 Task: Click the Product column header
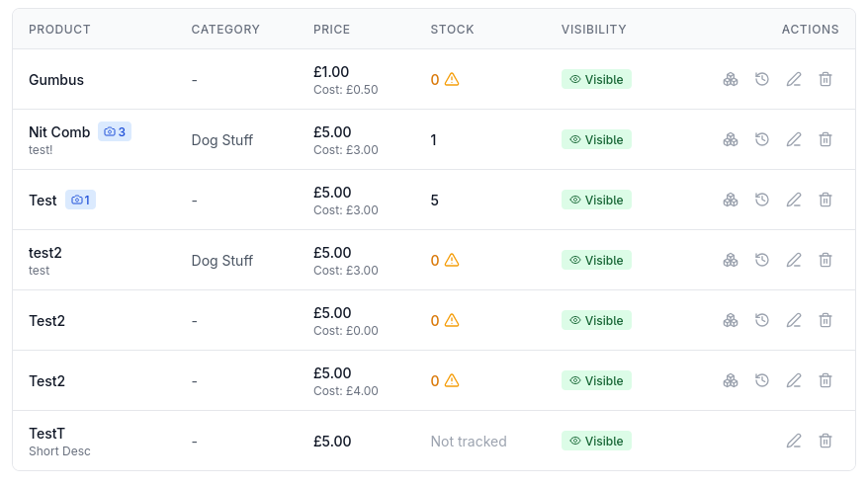coord(59,30)
